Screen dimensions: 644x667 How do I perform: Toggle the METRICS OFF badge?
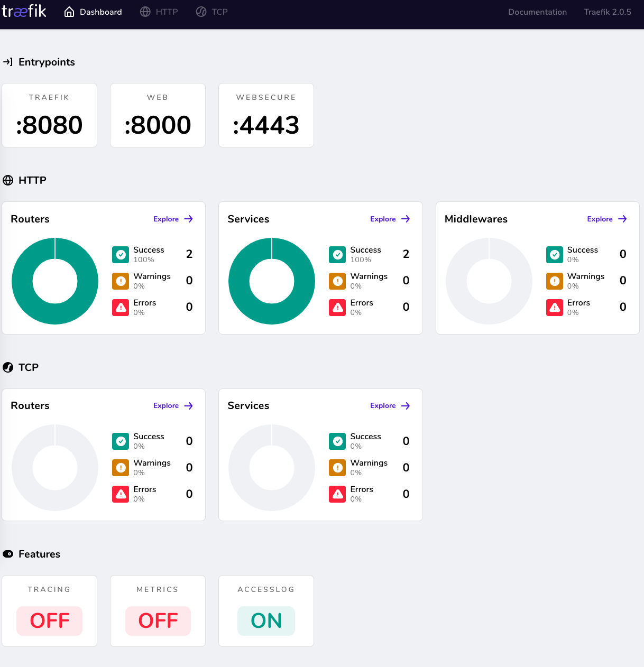click(x=158, y=621)
